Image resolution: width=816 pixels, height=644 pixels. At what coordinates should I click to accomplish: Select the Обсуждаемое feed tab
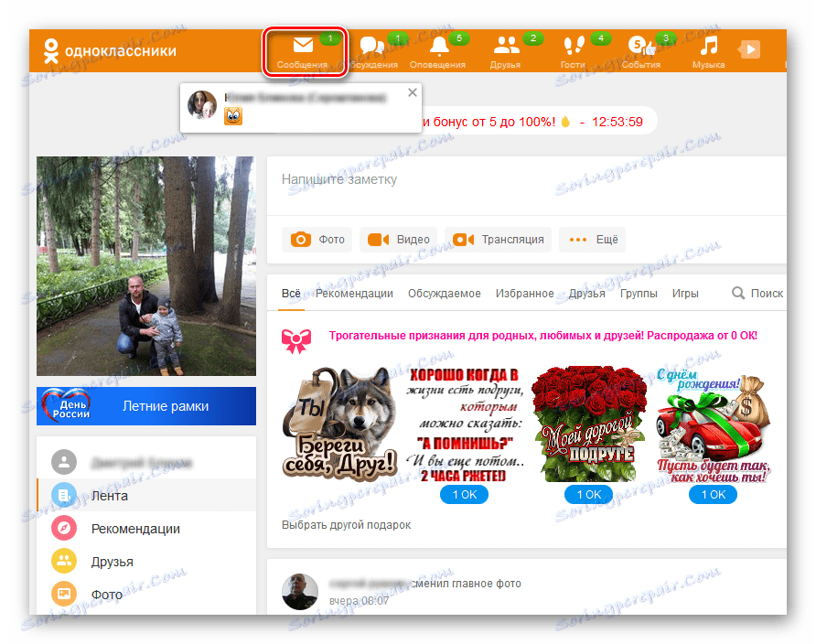tap(445, 294)
